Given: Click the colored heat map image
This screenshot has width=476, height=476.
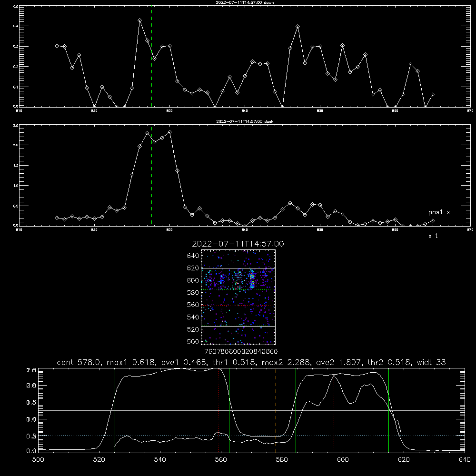Looking at the screenshot, I should pyautogui.click(x=238, y=297).
